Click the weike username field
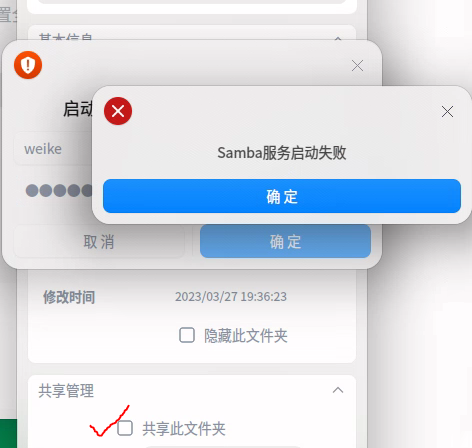 (x=53, y=149)
